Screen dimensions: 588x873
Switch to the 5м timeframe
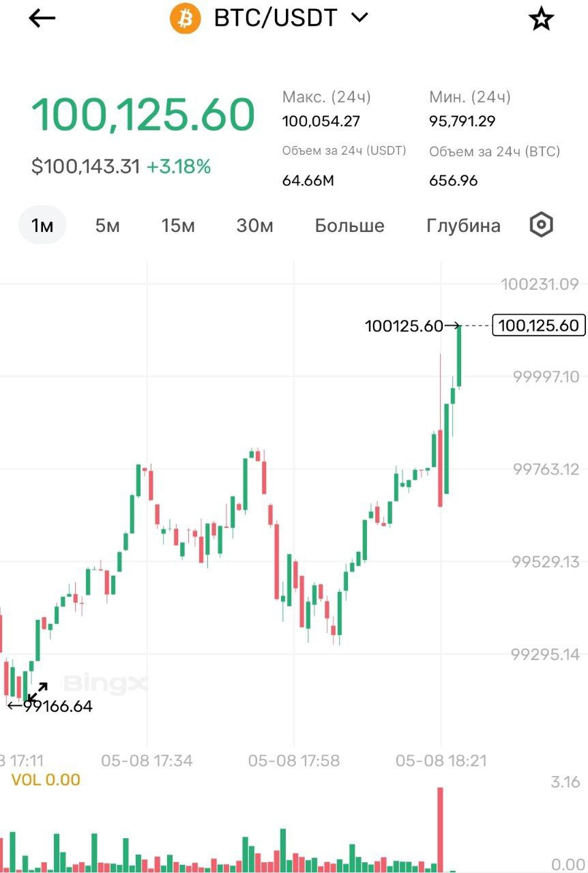click(107, 226)
